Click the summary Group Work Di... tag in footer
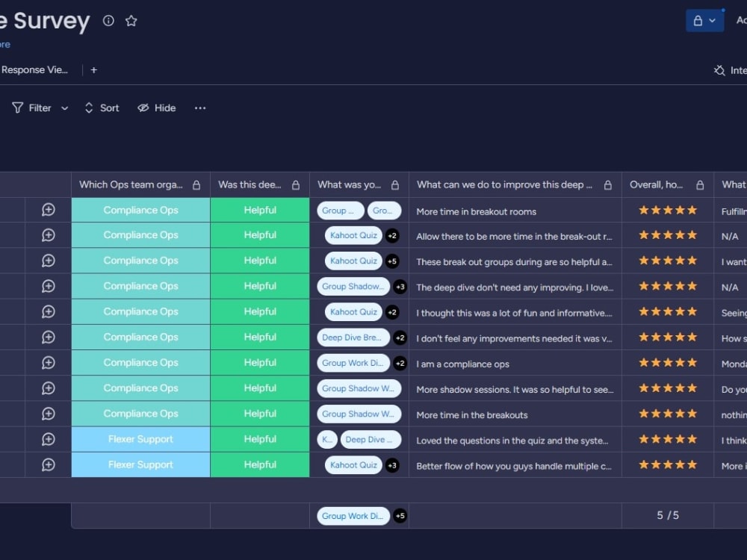Image resolution: width=747 pixels, height=560 pixels. tap(353, 516)
